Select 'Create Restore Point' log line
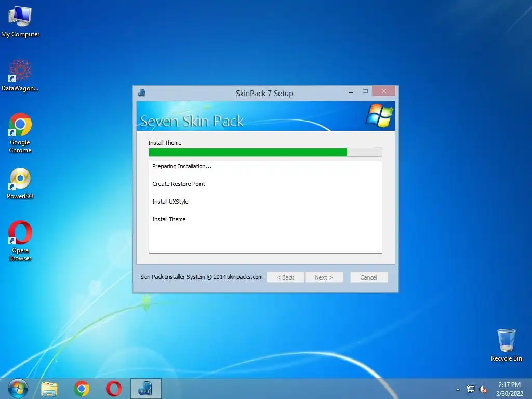 tap(179, 184)
